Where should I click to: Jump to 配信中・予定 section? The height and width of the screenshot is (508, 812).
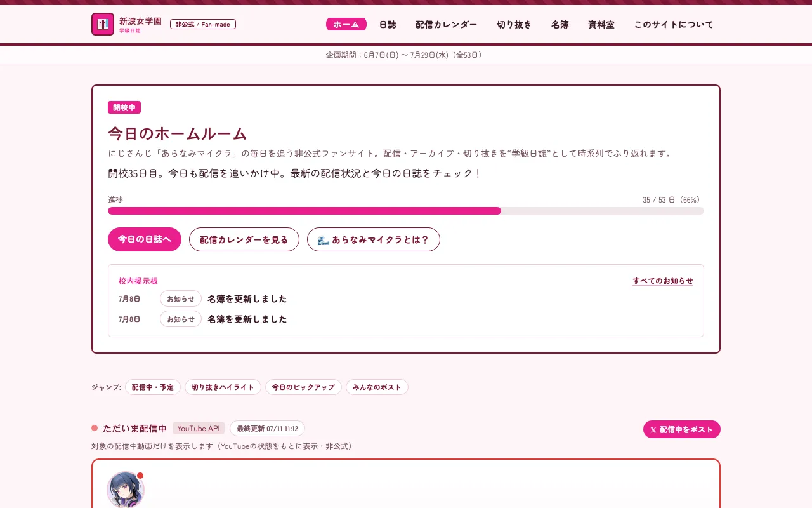click(x=153, y=387)
